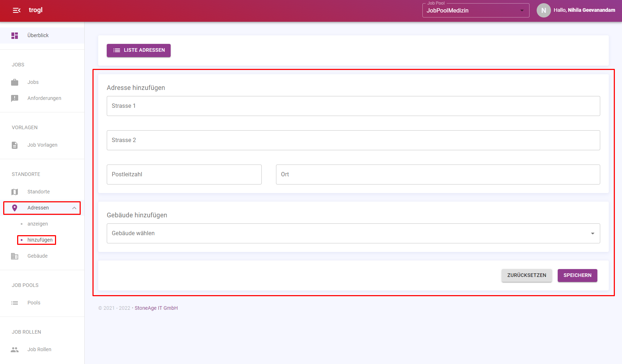Open the Job Rollen people icon

click(15, 350)
